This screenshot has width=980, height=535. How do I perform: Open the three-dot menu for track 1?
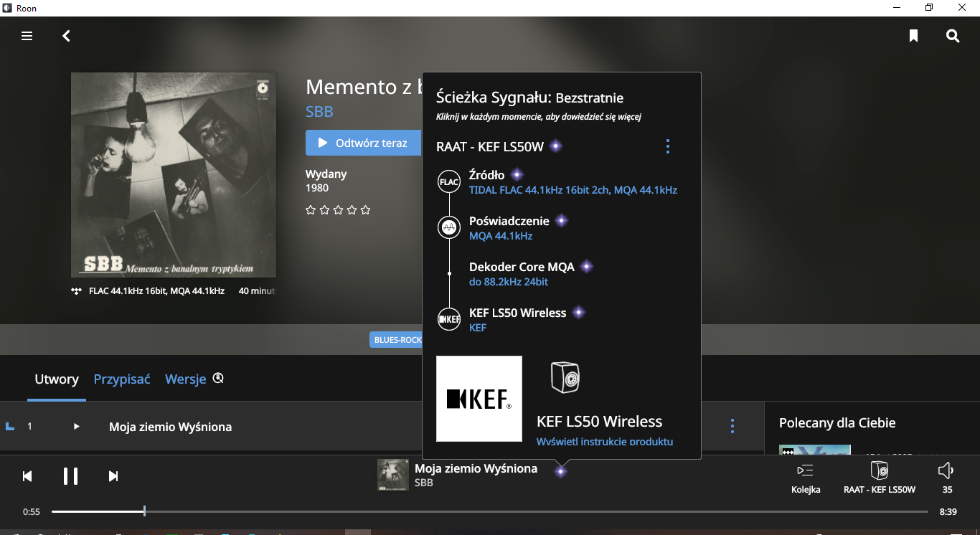(x=732, y=426)
